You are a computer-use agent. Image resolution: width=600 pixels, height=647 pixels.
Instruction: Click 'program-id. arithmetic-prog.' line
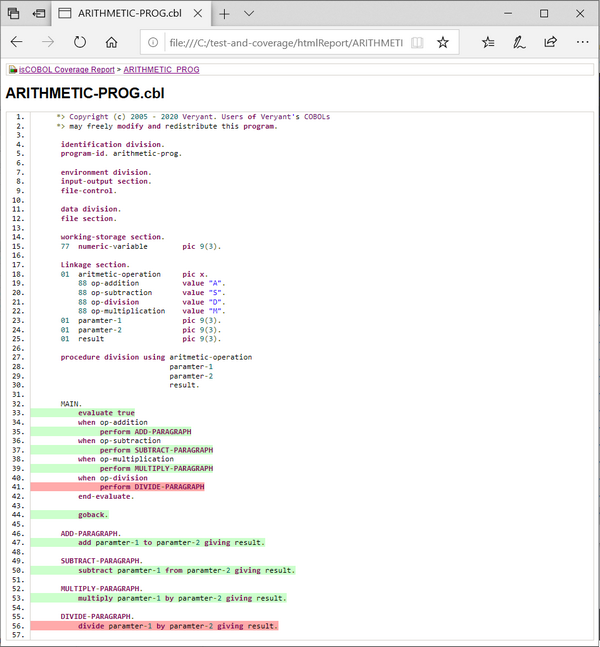pos(121,153)
